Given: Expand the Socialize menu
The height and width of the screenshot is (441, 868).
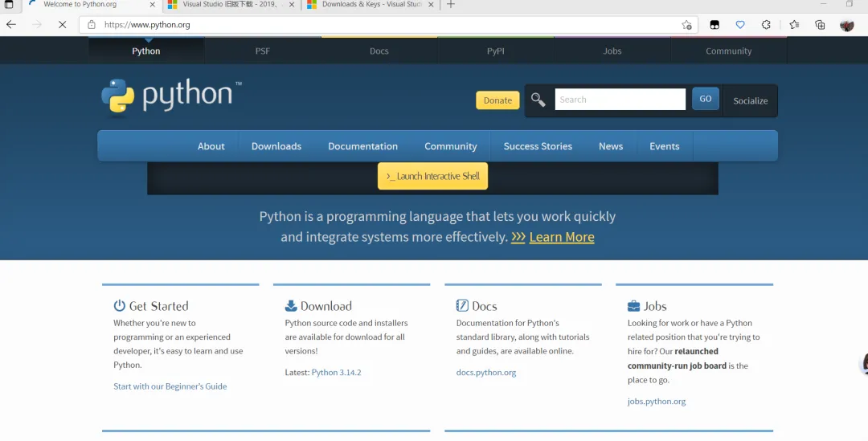Looking at the screenshot, I should (x=750, y=100).
